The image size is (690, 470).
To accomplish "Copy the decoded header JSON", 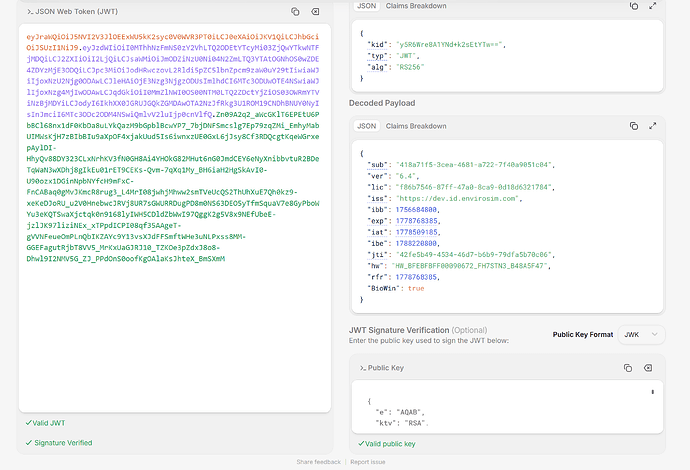I will click(x=634, y=6).
